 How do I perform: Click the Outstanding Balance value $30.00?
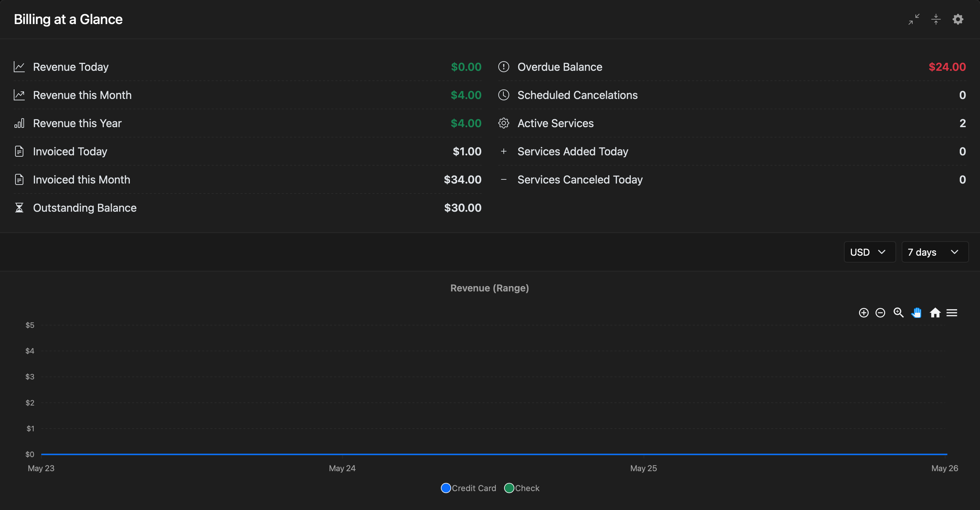coord(463,208)
